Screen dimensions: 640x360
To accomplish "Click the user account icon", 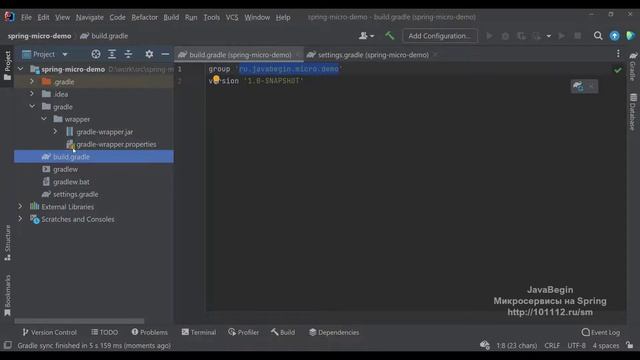I will click(x=366, y=36).
